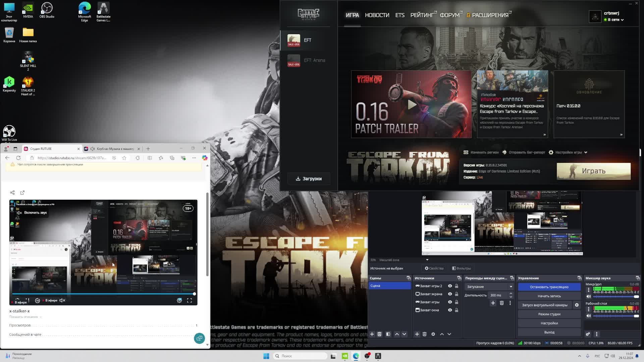Open preview scale dropdown Масштаб окна
644x362 pixels.
click(x=404, y=260)
